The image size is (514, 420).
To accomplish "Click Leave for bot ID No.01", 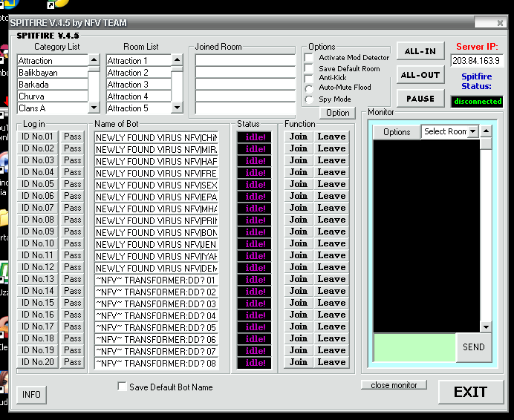I will point(331,137).
